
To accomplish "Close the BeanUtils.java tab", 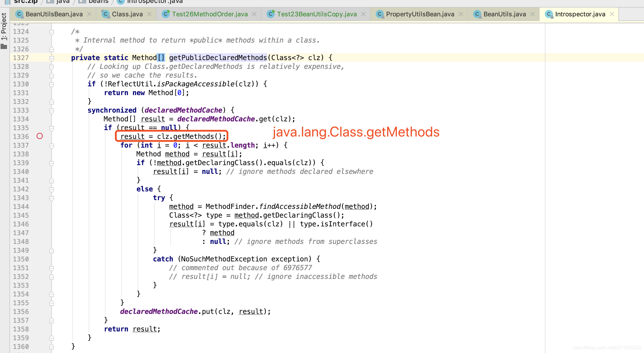I will [533, 14].
